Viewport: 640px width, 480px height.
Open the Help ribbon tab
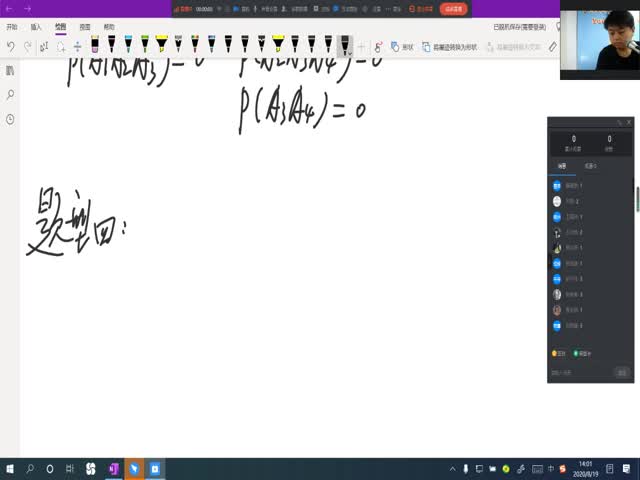[x=109, y=27]
